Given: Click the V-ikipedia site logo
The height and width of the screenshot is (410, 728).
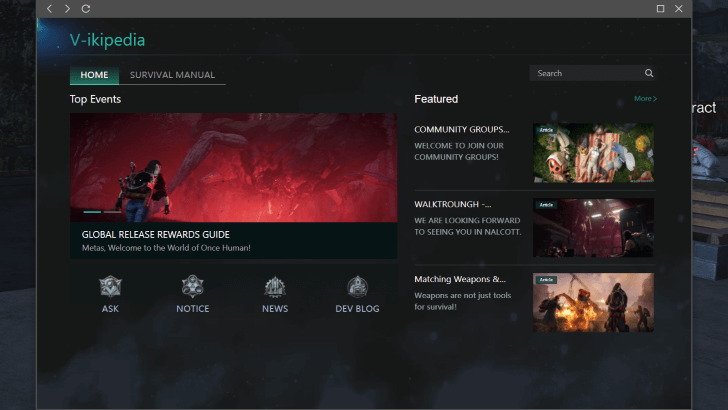Looking at the screenshot, I should 107,40.
